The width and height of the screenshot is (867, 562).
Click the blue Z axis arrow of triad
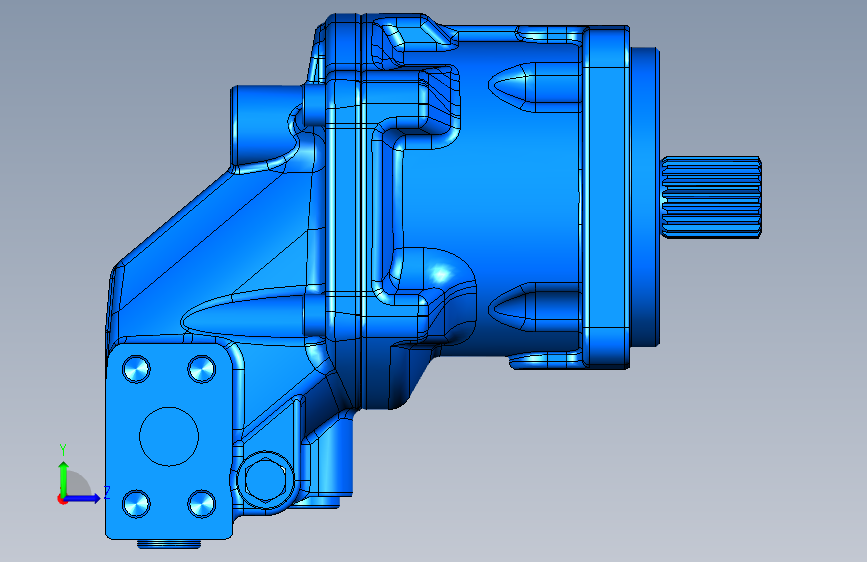tap(83, 498)
